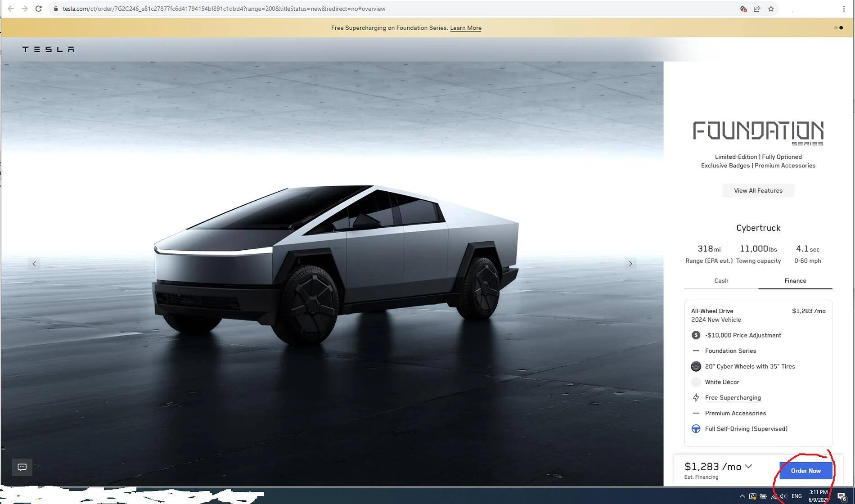Click the -$10,000 Price Adjustment dollar icon

pos(696,335)
